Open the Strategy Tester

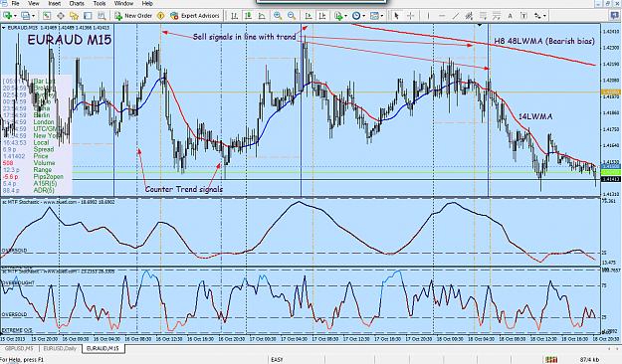pyautogui.click(x=102, y=16)
